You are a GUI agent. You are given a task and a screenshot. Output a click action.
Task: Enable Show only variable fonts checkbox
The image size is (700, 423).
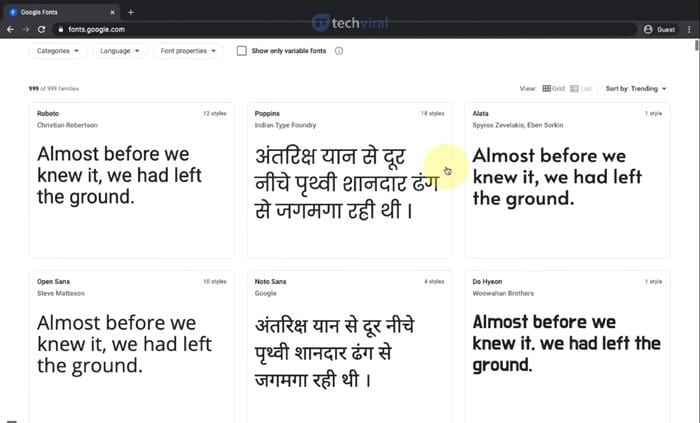point(242,51)
